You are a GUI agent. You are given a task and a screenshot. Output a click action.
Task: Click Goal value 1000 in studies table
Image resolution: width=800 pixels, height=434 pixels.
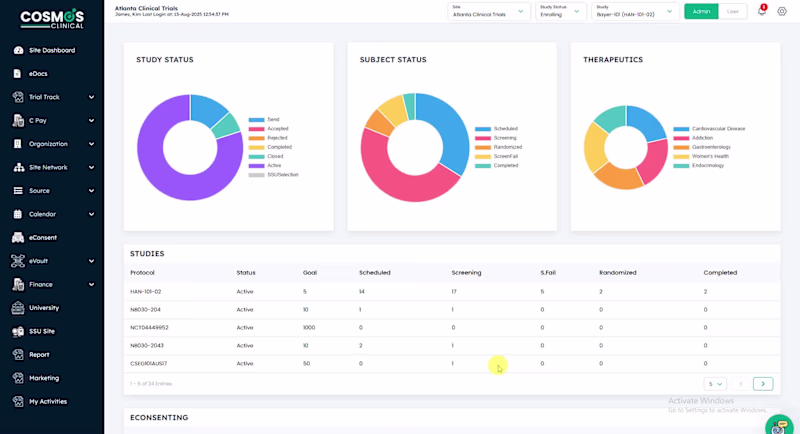309,327
